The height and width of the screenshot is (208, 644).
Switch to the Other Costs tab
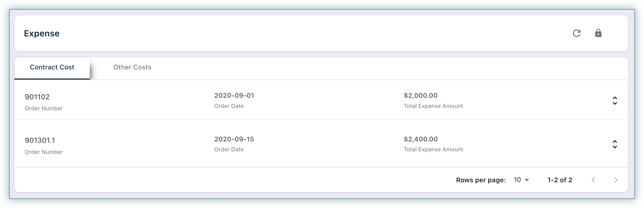pos(132,67)
